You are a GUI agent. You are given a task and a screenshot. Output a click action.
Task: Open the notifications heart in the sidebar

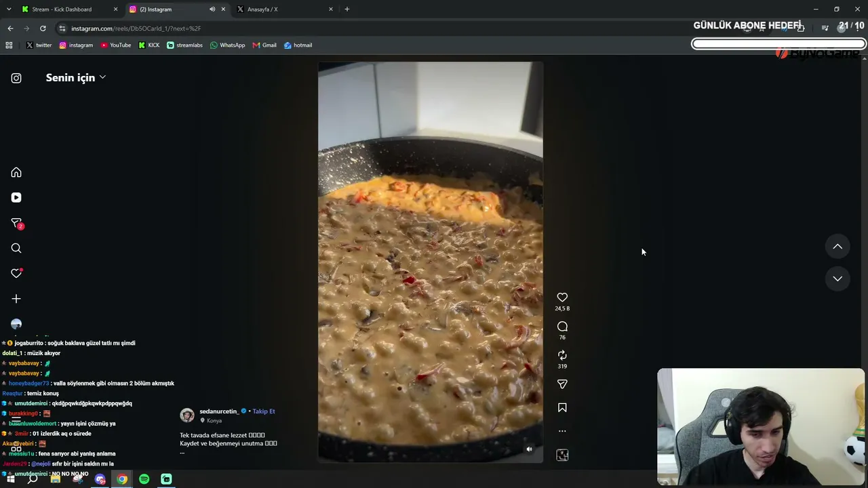pos(16,273)
